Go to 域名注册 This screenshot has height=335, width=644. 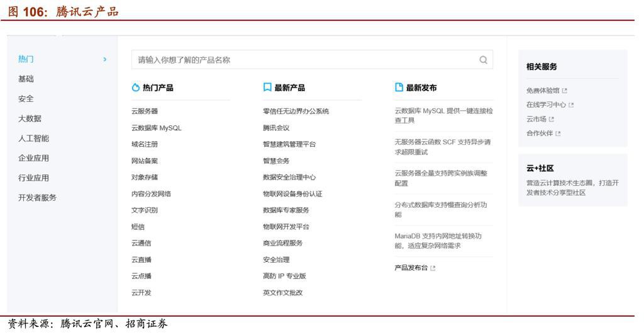coord(145,144)
